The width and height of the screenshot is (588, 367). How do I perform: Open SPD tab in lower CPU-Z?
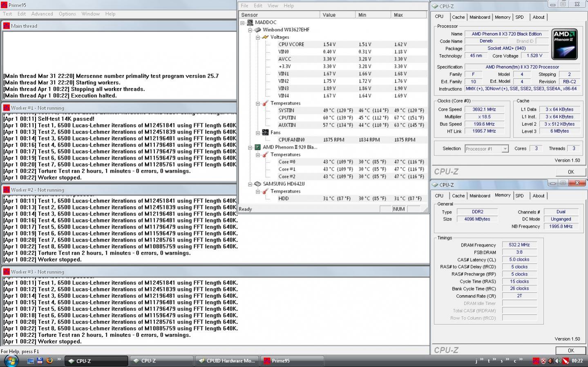pyautogui.click(x=519, y=196)
